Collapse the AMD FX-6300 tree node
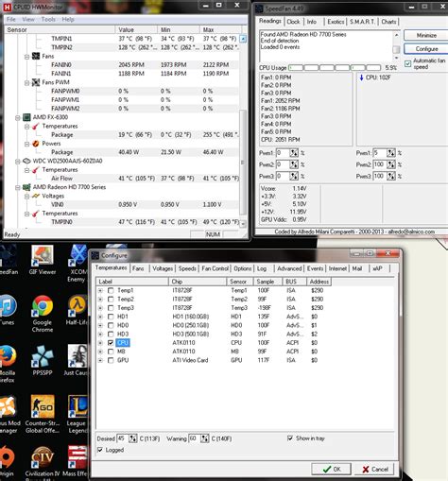This screenshot has width=448, height=481. (x=18, y=117)
